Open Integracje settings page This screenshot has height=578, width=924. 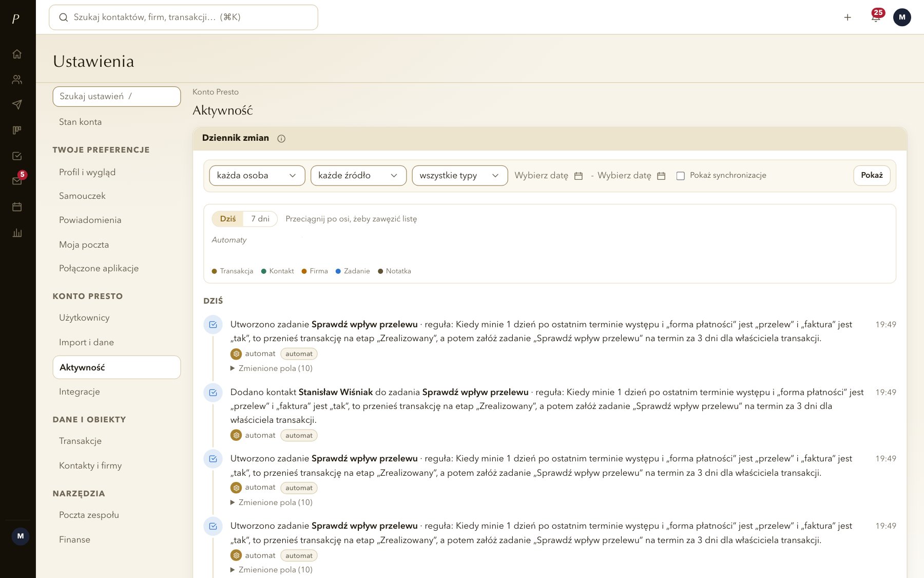coord(80,391)
